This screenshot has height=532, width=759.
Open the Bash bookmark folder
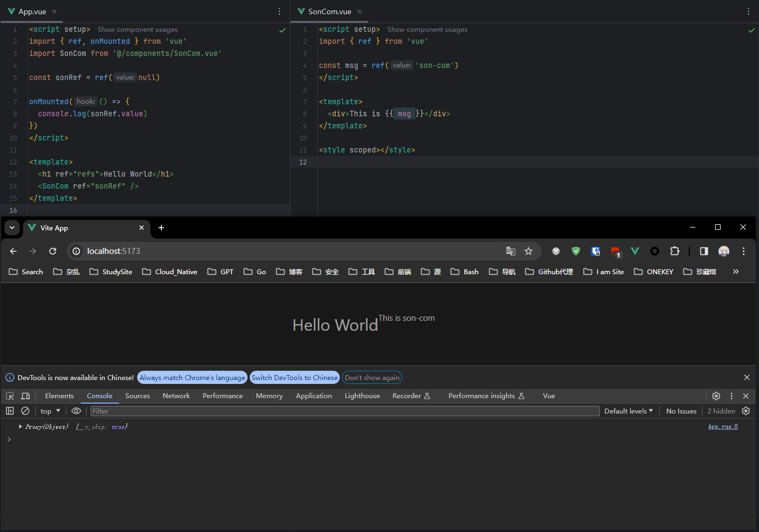tap(464, 271)
